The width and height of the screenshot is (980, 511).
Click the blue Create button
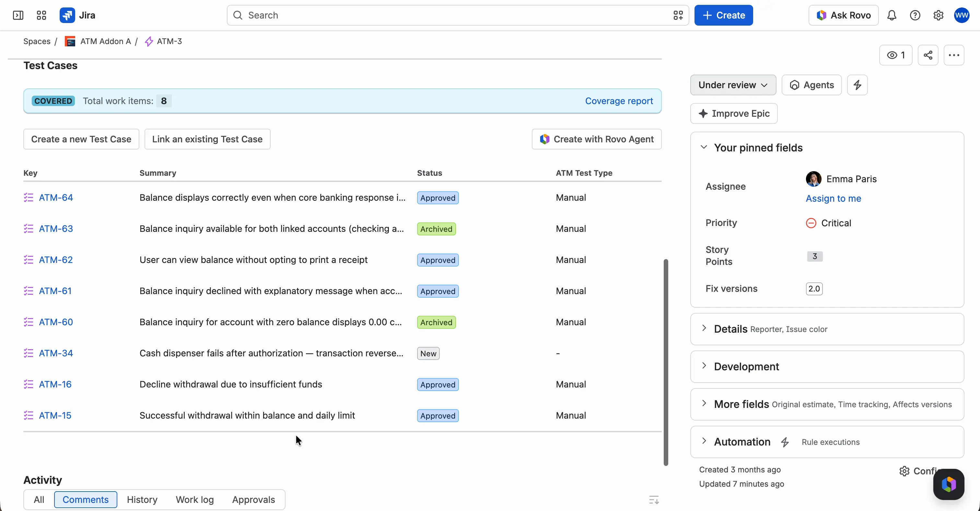click(724, 15)
